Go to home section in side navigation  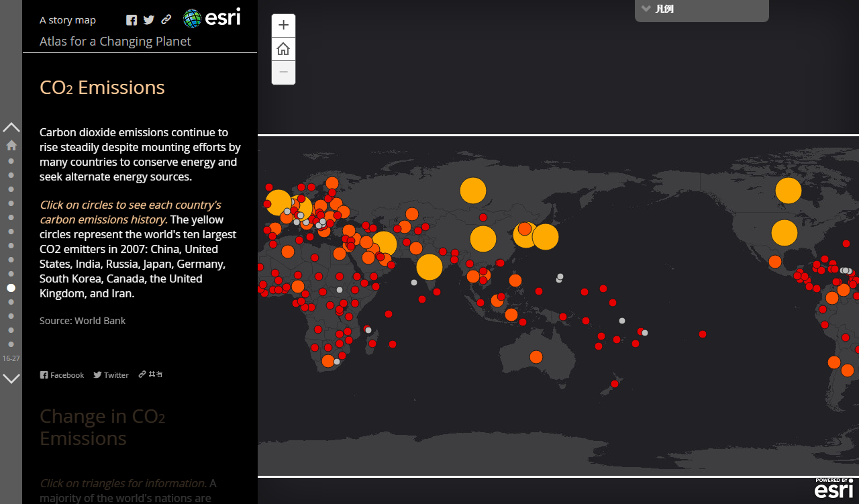coord(11,145)
